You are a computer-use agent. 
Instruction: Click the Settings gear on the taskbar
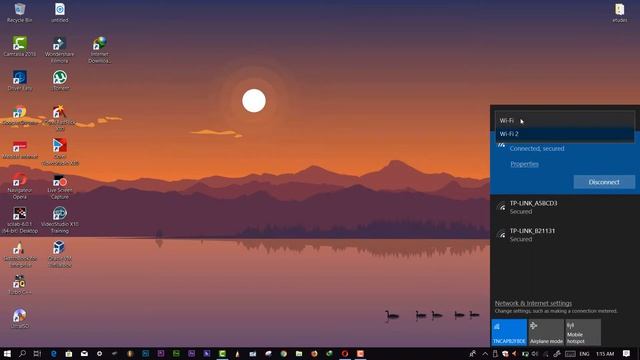pyautogui.click(x=99, y=353)
